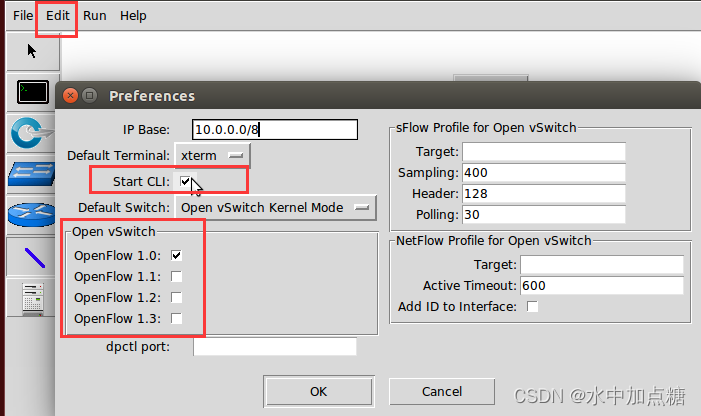Screen dimensions: 701x416
Task: Click the "Active Timeout:" label
Action: tap(469, 286)
